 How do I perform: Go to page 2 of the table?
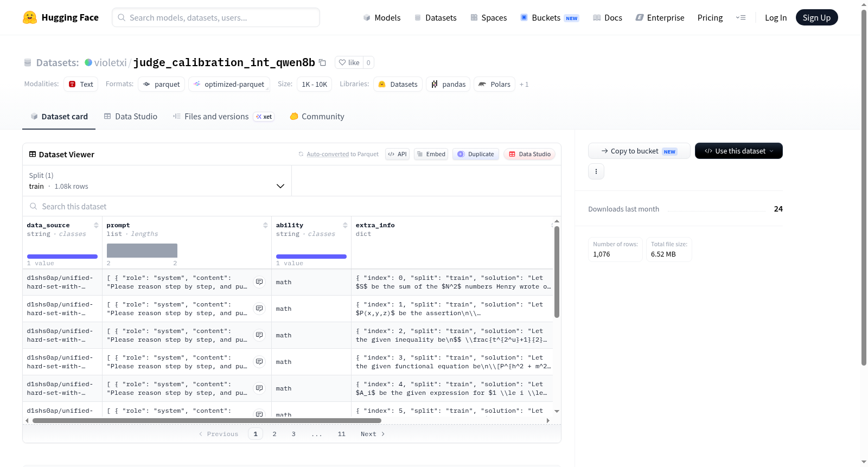click(x=275, y=434)
